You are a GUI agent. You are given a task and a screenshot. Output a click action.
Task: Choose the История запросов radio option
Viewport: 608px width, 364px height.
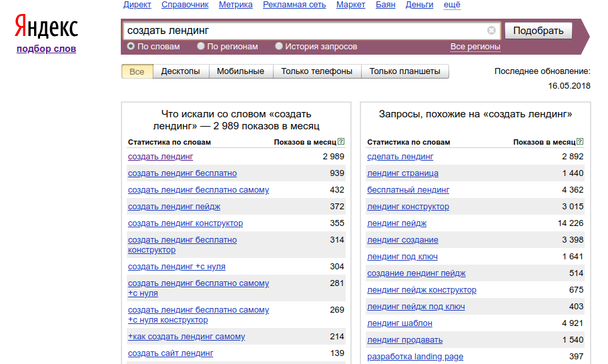[279, 47]
